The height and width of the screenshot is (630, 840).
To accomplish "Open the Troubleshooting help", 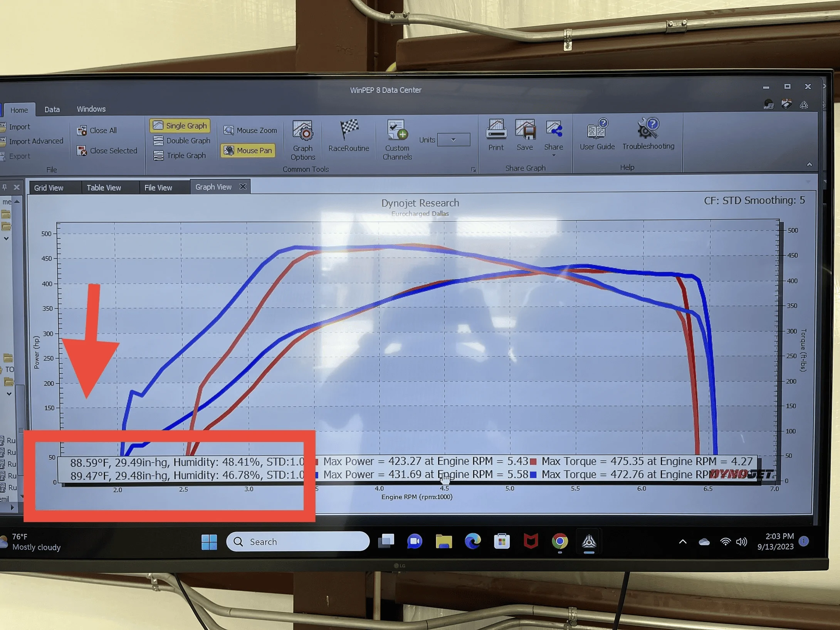I will point(648,134).
